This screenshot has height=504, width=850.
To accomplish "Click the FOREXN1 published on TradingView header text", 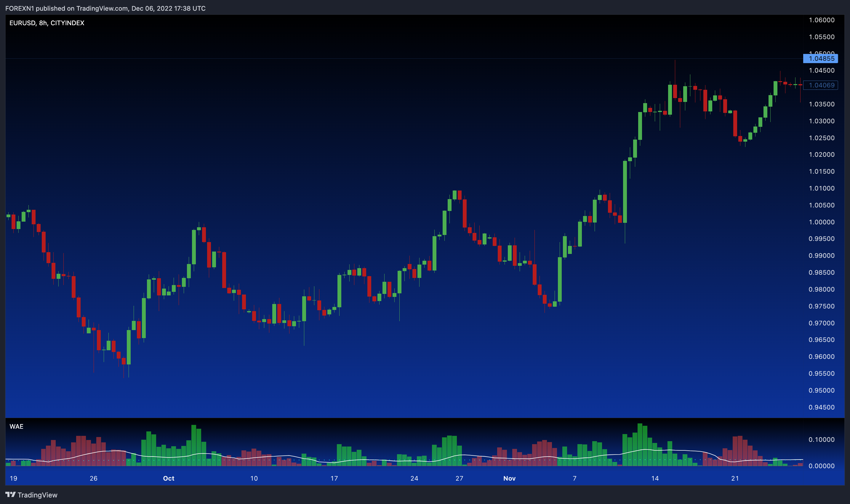I will tap(105, 8).
